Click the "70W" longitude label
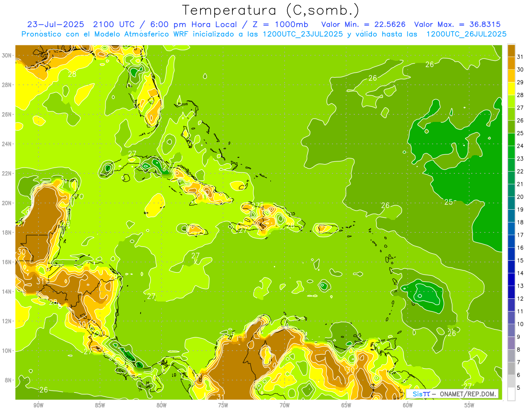Viewport: 532px width, 411px height. (285, 405)
